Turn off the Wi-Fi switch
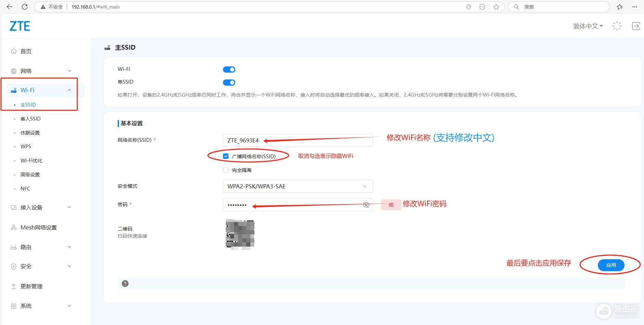The height and width of the screenshot is (325, 644). (229, 70)
